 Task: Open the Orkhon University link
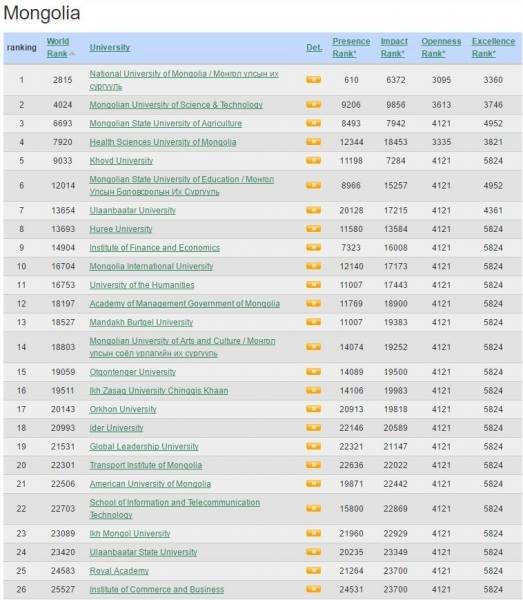(x=123, y=409)
